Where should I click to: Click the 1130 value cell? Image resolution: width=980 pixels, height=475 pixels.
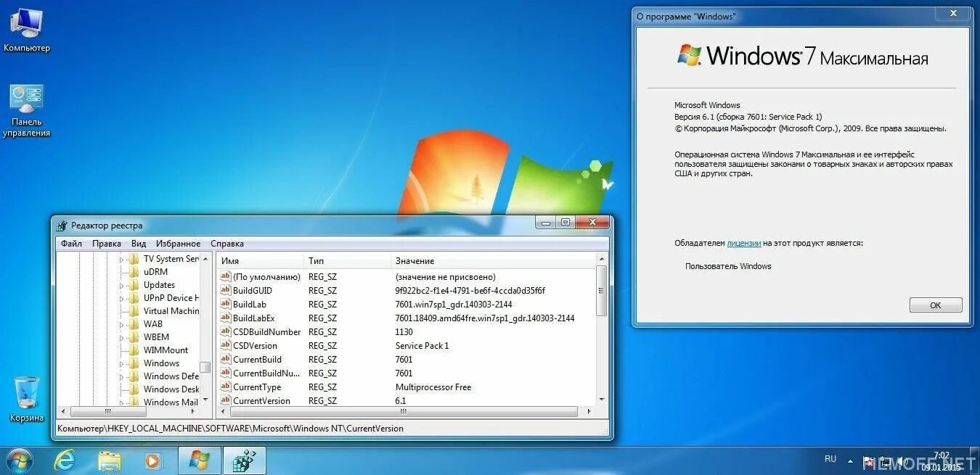[404, 332]
